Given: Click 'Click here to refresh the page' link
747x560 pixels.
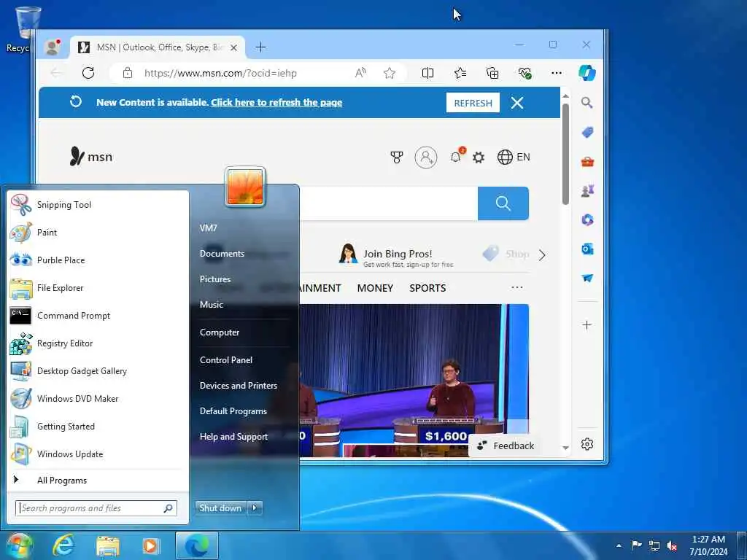Looking at the screenshot, I should click(276, 102).
